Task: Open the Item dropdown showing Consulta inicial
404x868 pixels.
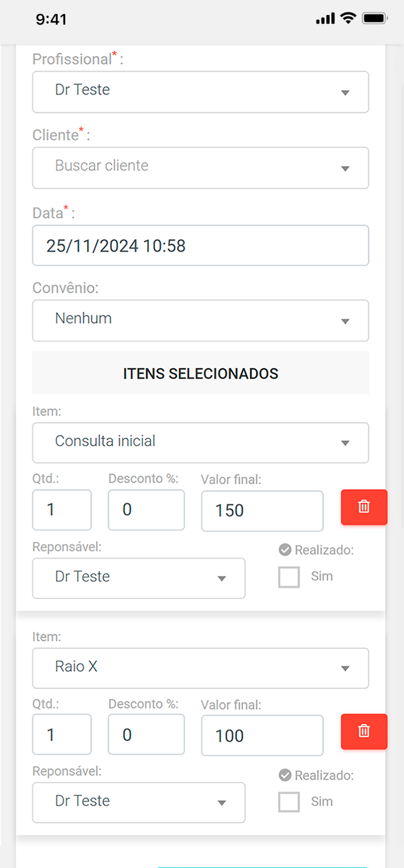Action: [200, 443]
